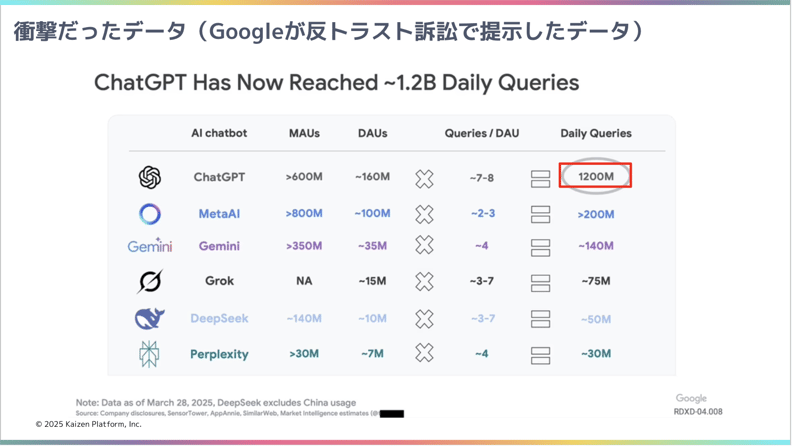Screen dimensions: 792x446
Task: Click the 'NA' MAUs value for Grok
Action: click(304, 281)
